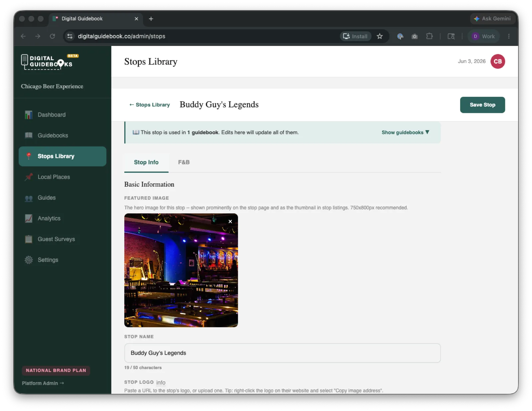Open Guest Surveys in the sidebar
Viewport: 532px width, 411px height.
[63, 239]
